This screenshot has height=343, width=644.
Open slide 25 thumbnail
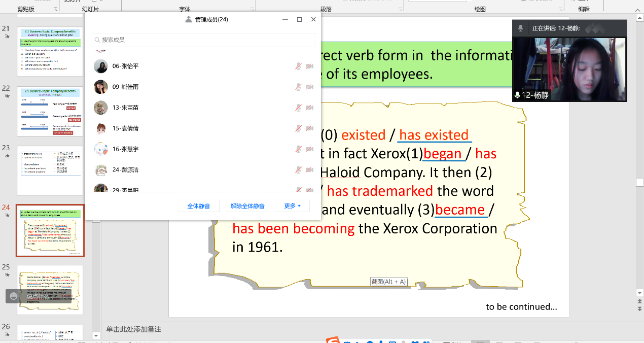tap(50, 290)
